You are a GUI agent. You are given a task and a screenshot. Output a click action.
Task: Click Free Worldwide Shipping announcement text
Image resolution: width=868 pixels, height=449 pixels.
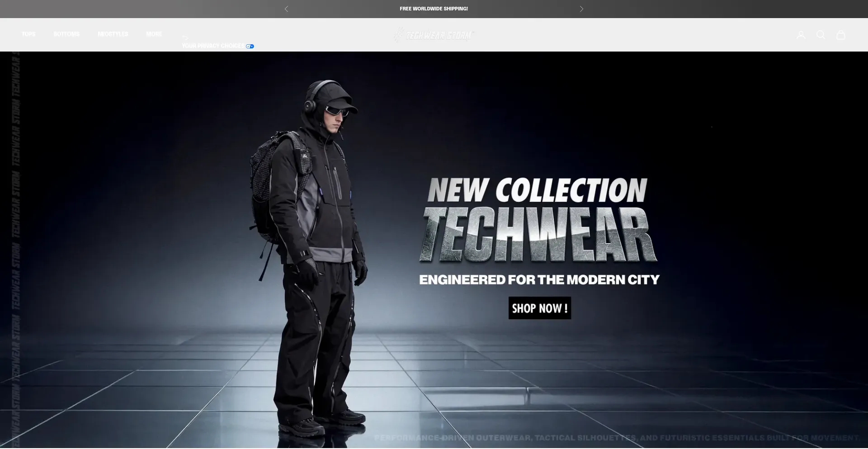coord(434,9)
